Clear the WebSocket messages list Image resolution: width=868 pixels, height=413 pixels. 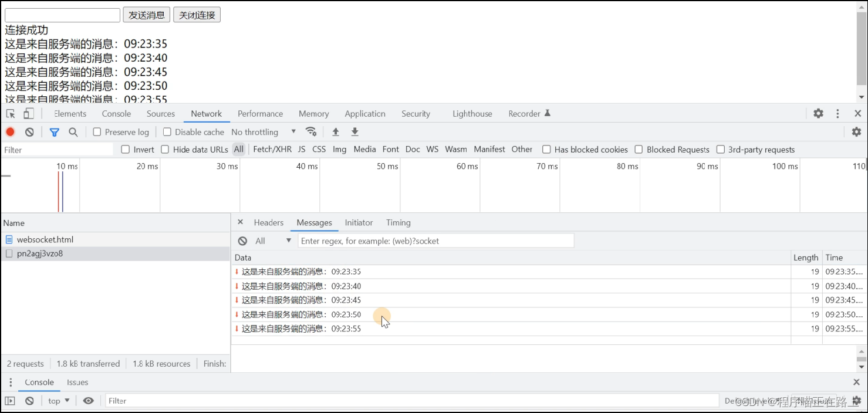point(242,241)
